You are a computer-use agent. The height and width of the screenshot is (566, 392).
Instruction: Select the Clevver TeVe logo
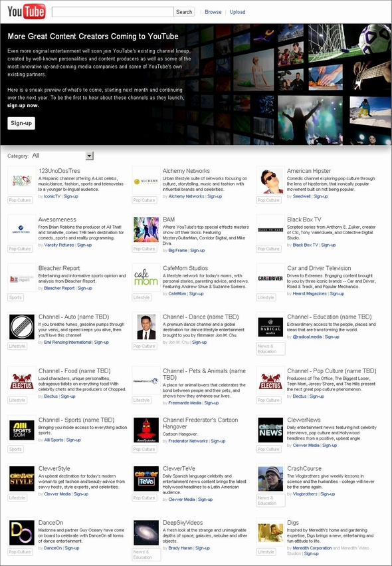coord(146,478)
